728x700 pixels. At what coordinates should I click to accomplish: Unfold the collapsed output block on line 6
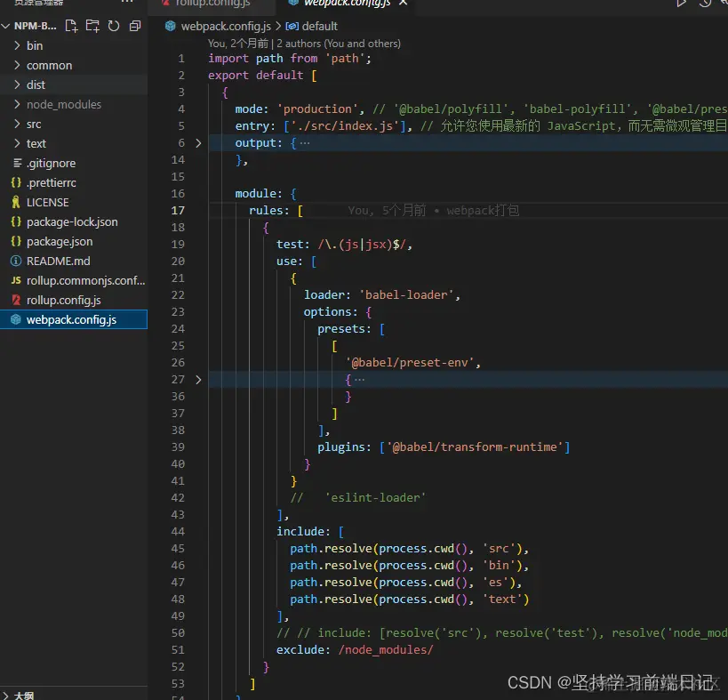pos(199,143)
